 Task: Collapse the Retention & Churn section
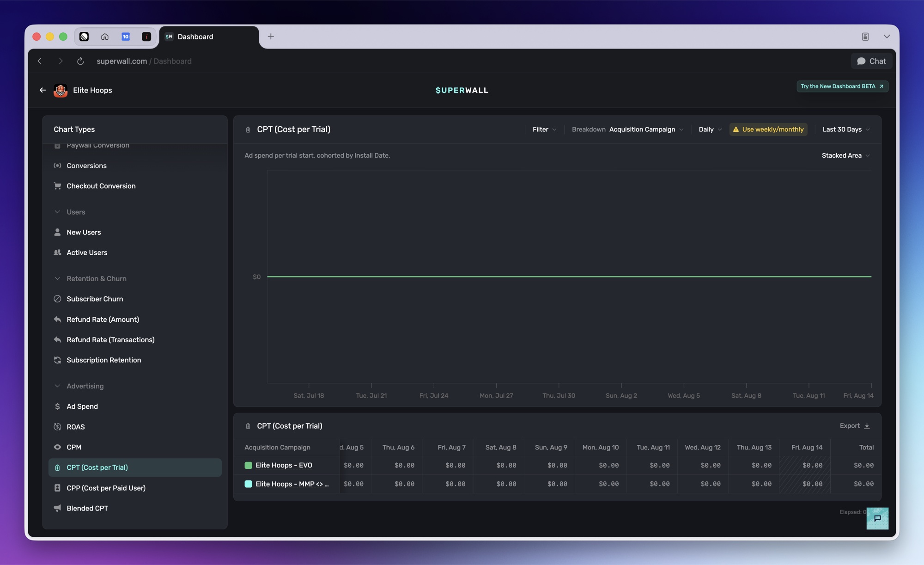57,278
